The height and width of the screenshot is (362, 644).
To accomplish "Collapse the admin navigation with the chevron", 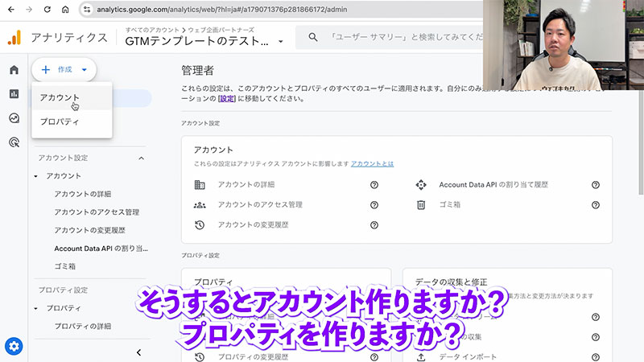I will coord(138,352).
